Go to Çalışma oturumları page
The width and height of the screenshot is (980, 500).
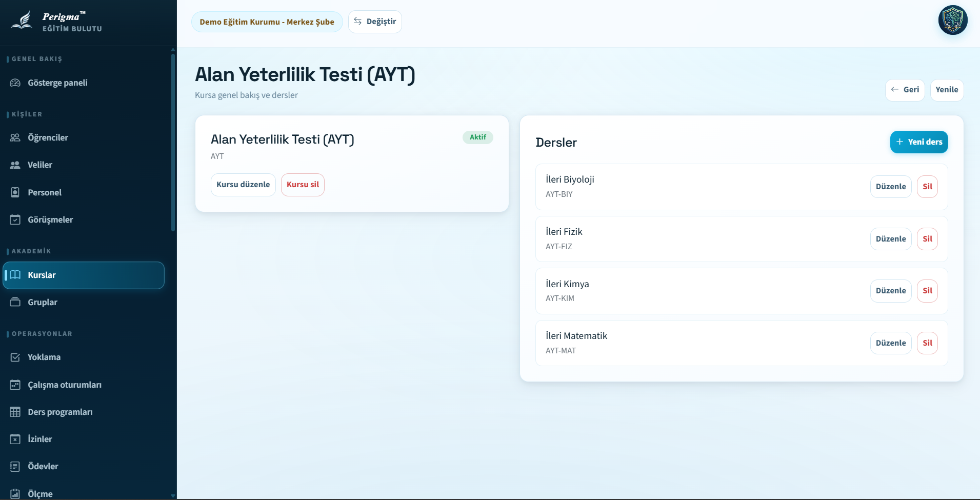tap(64, 385)
